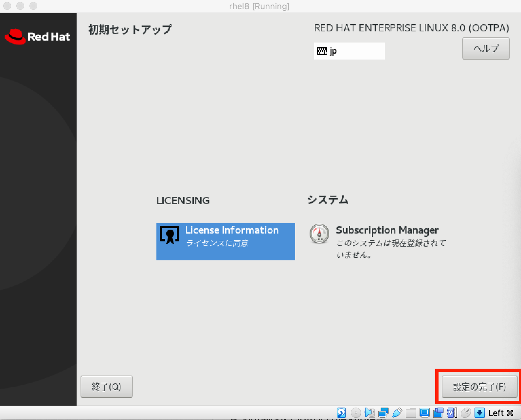The width and height of the screenshot is (521, 420).
Task: Select the jp keyboard layout indicator
Action: point(349,51)
